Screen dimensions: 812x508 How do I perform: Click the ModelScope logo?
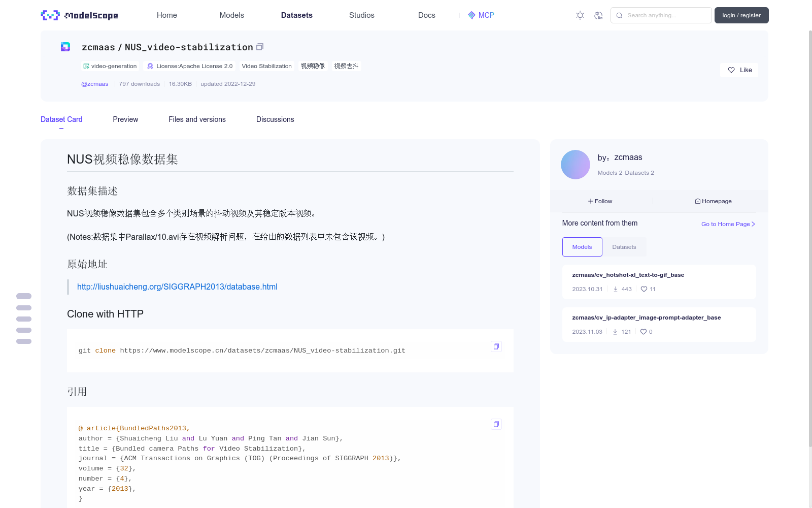(79, 15)
